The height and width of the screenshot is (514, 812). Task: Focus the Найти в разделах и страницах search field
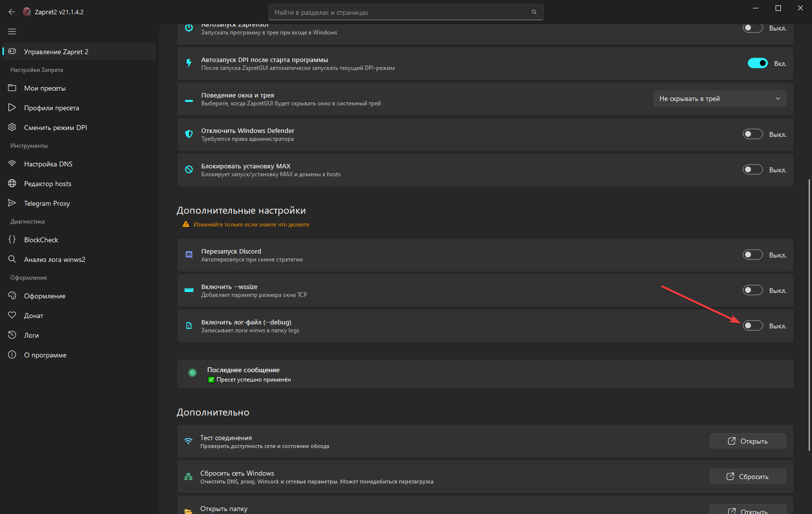(x=406, y=12)
